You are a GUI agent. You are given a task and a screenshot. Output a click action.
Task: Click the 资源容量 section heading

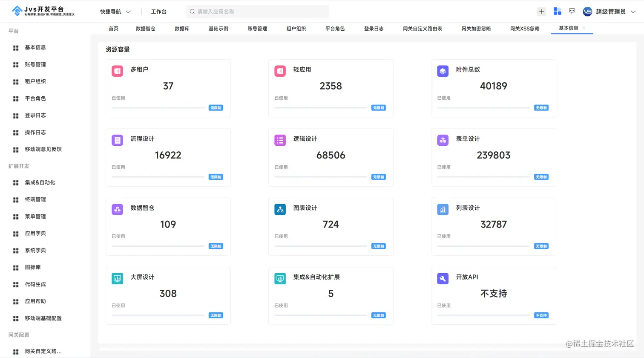(x=118, y=49)
